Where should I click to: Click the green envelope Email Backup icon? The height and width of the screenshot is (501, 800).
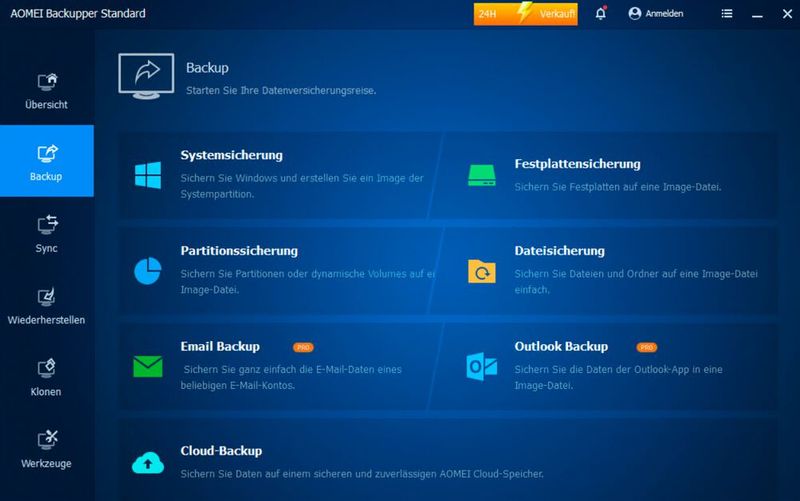[148, 366]
